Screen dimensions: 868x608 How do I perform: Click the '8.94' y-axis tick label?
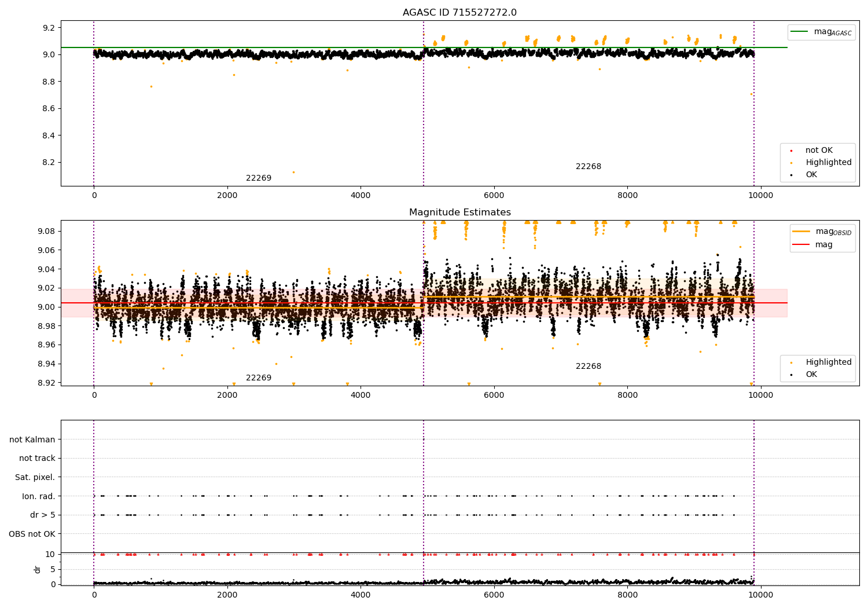point(46,364)
